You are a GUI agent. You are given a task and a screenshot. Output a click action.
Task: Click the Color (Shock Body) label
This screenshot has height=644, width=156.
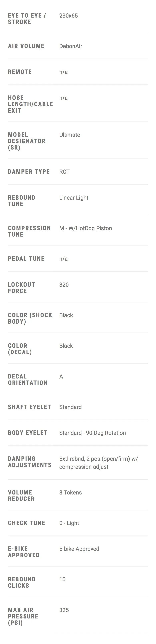click(30, 318)
